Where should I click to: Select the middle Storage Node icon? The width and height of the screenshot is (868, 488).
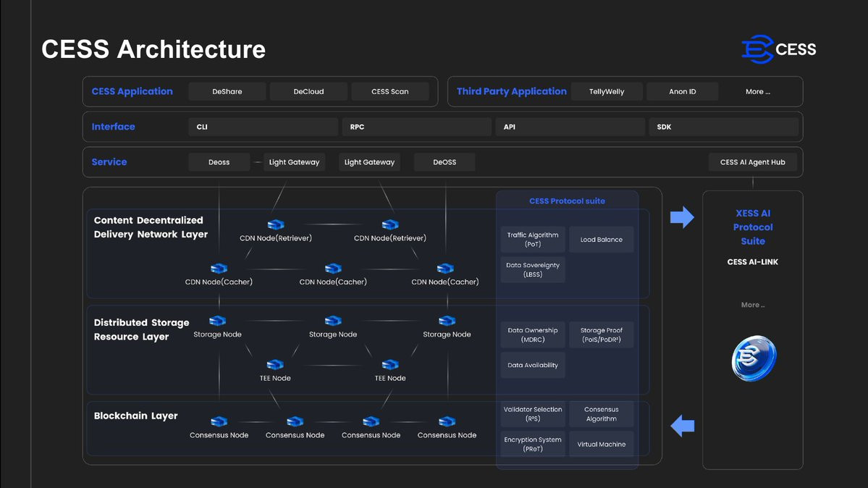[333, 321]
